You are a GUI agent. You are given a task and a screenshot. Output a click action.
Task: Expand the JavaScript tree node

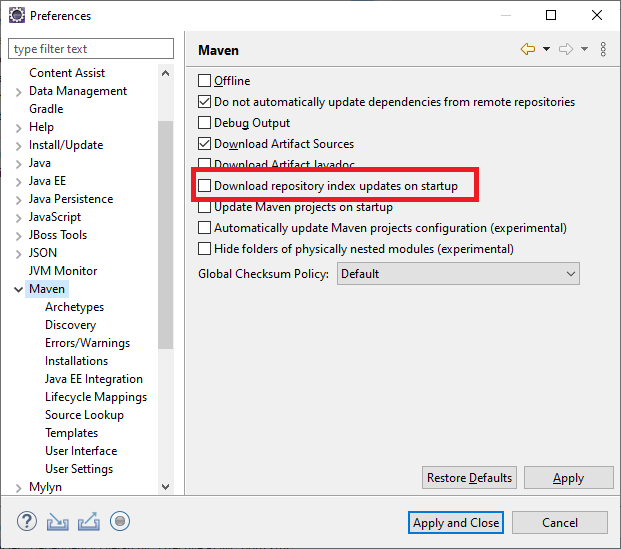[18, 218]
